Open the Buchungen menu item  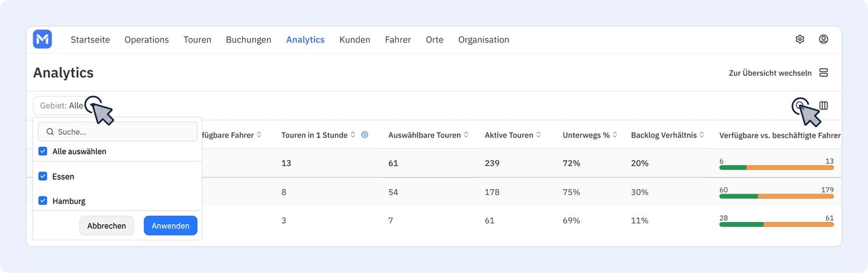(248, 39)
